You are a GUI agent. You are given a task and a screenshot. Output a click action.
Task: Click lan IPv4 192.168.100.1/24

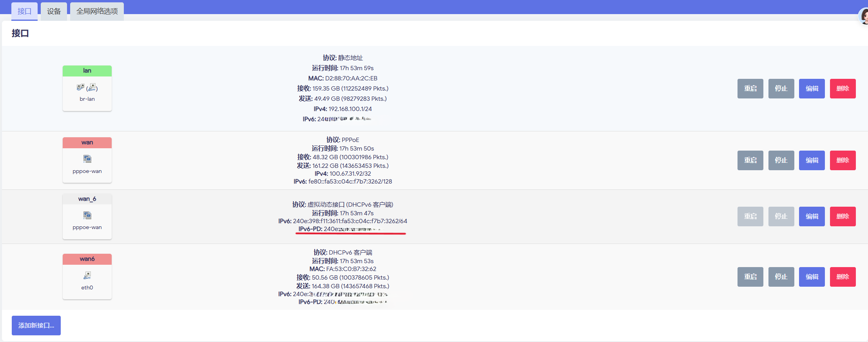tap(342, 109)
